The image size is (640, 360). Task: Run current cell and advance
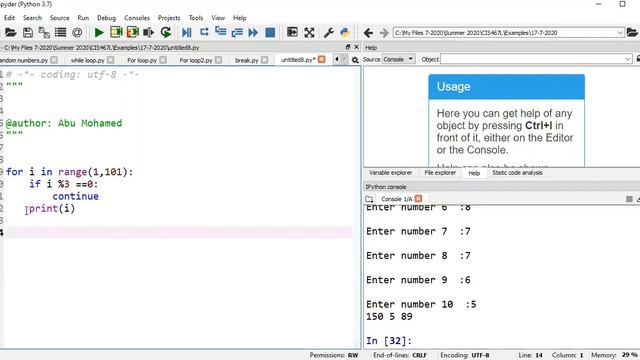[133, 32]
